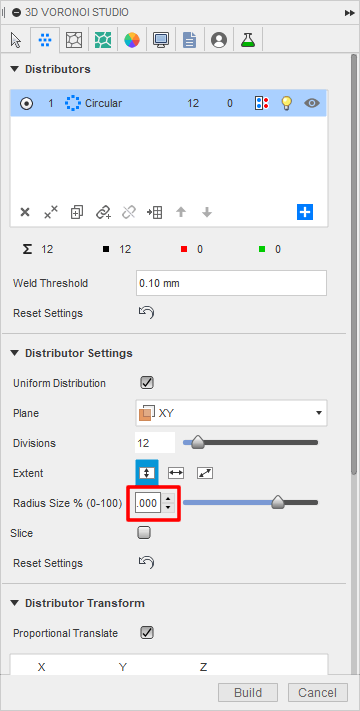Click the minus icon beside 3D VORONOI STUDIO
The image size is (360, 711).
(x=17, y=13)
